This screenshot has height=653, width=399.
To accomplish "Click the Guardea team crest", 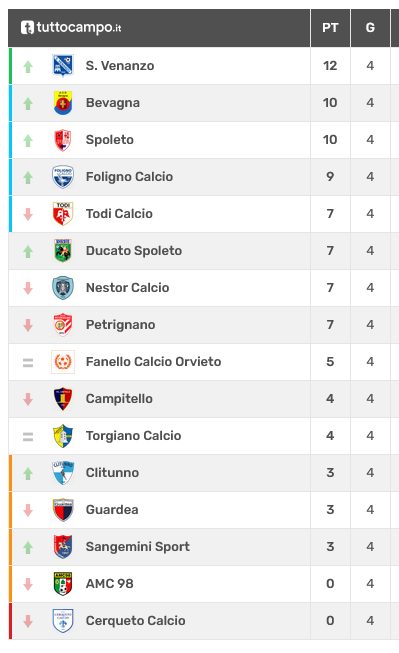I will pyautogui.click(x=63, y=510).
